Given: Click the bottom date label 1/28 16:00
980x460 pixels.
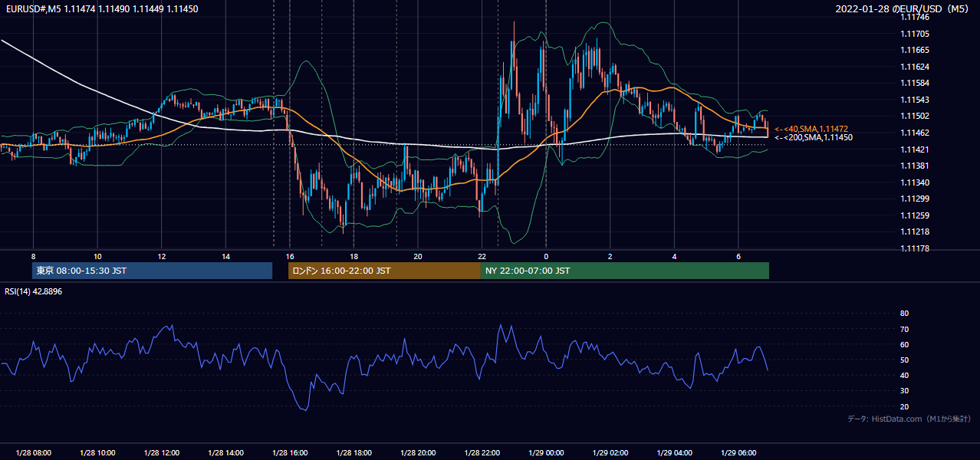Looking at the screenshot, I should point(289,453).
